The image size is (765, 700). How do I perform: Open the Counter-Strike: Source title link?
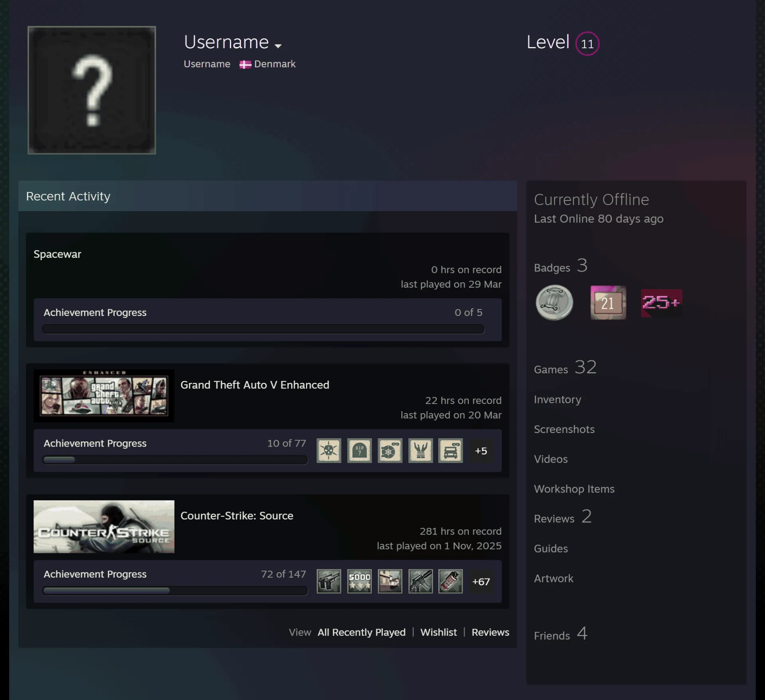tap(237, 516)
